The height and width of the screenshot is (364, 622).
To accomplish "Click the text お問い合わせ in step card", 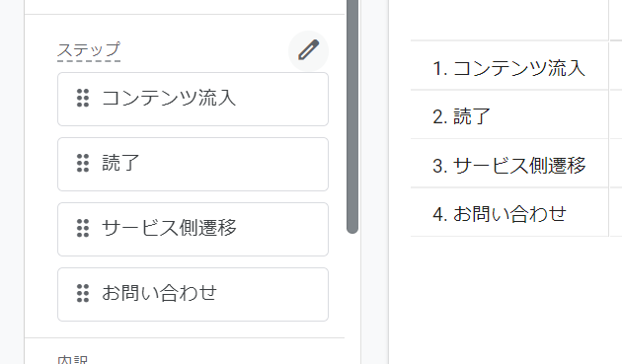I will pyautogui.click(x=160, y=293).
